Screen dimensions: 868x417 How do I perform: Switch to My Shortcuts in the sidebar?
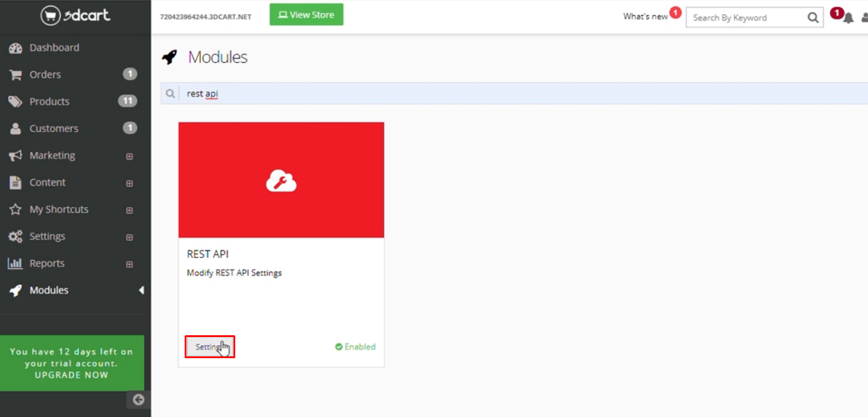[x=59, y=209]
